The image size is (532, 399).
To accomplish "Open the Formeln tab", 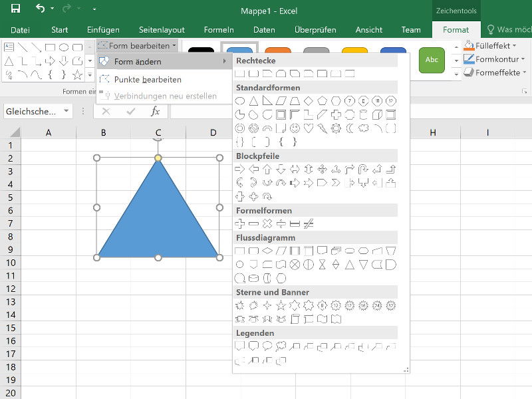I will tap(219, 30).
